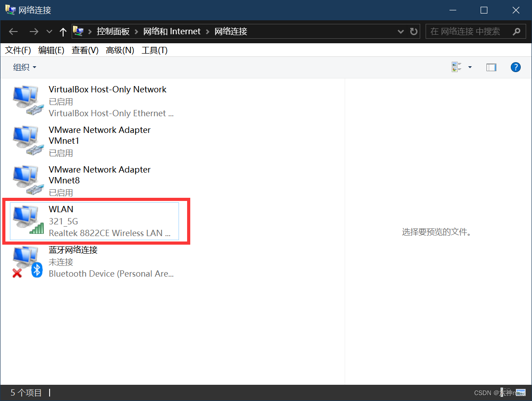Screen dimensions: 532x401
Task: Open the 编辑(E) menu
Action: [51, 50]
